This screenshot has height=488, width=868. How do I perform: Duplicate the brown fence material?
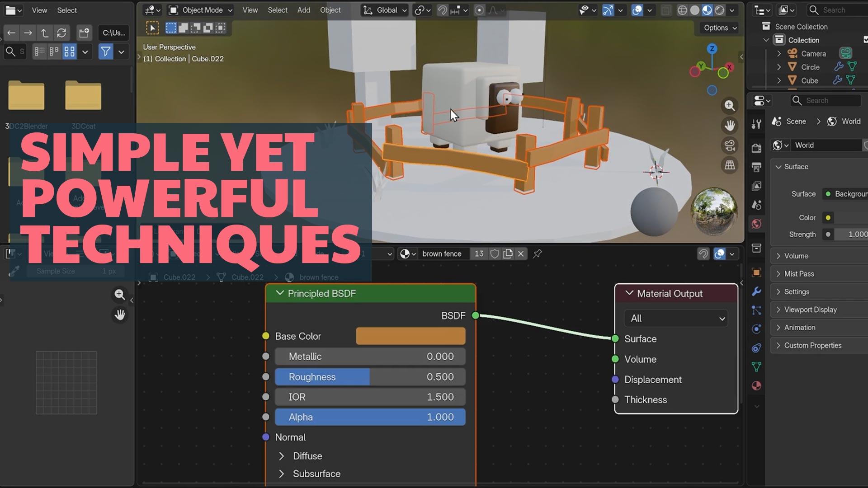tap(508, 254)
